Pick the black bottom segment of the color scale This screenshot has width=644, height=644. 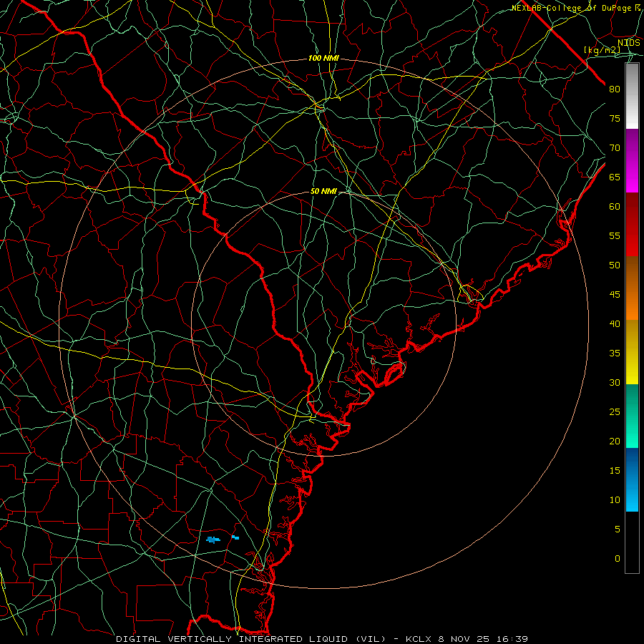point(632,542)
